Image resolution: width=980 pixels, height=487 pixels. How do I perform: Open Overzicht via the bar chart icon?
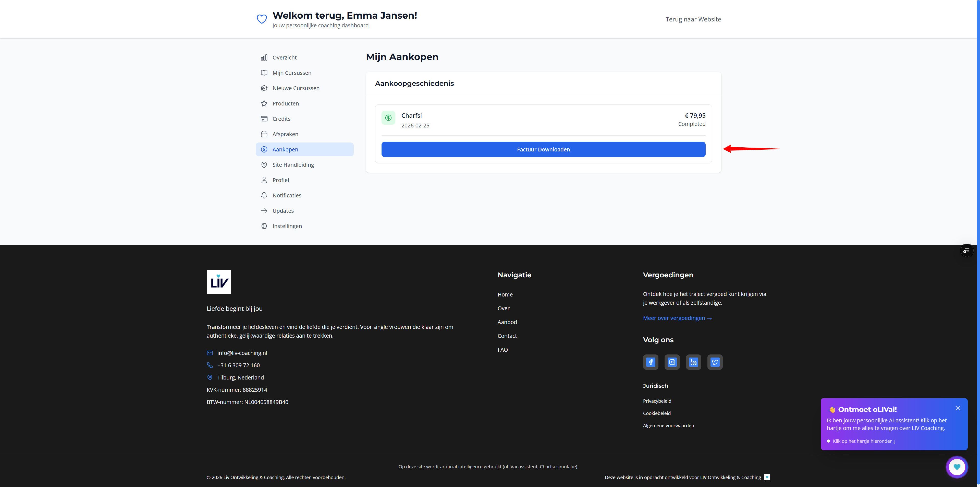[264, 57]
